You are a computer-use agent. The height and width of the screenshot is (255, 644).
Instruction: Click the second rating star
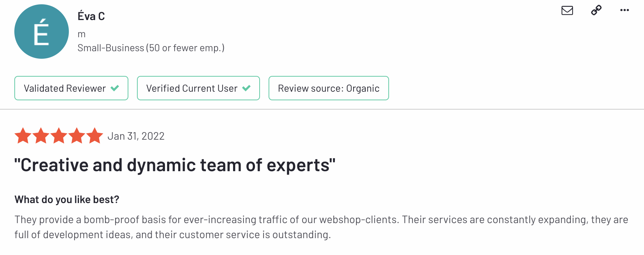pos(41,136)
